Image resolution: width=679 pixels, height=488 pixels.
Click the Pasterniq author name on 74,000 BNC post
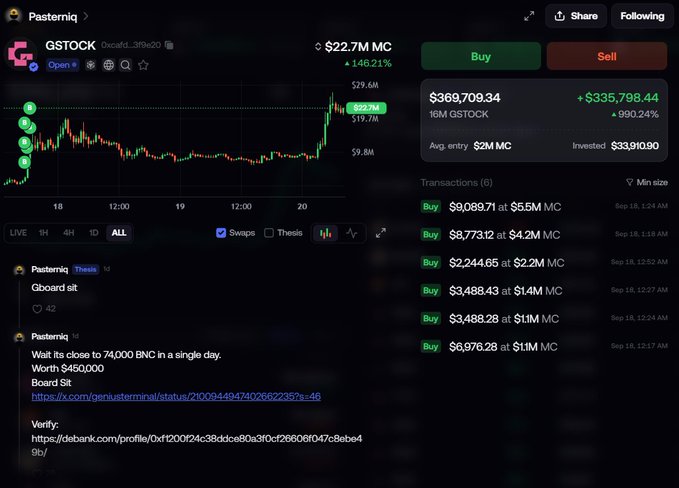pos(50,336)
